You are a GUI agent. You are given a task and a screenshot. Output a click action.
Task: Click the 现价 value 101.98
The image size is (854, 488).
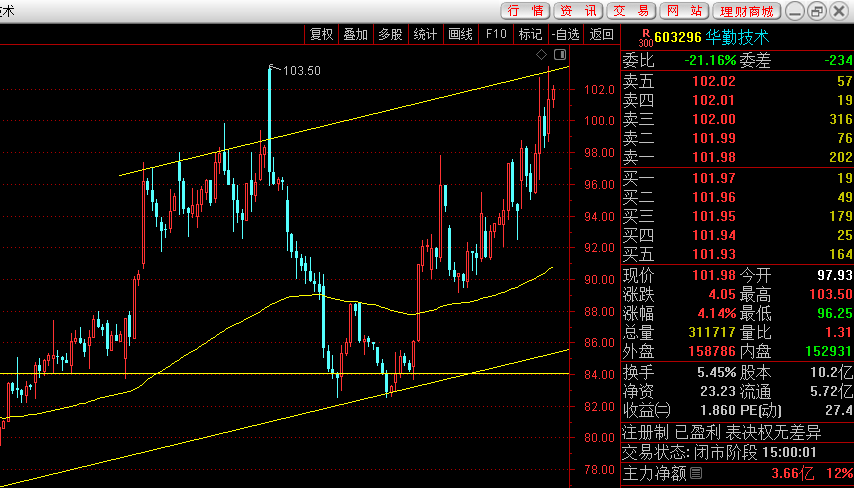click(x=713, y=275)
